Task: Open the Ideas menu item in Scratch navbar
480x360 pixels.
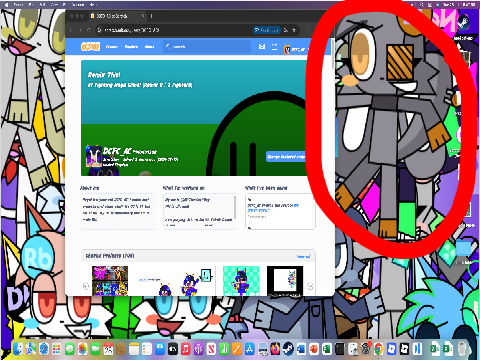Action: click(150, 47)
